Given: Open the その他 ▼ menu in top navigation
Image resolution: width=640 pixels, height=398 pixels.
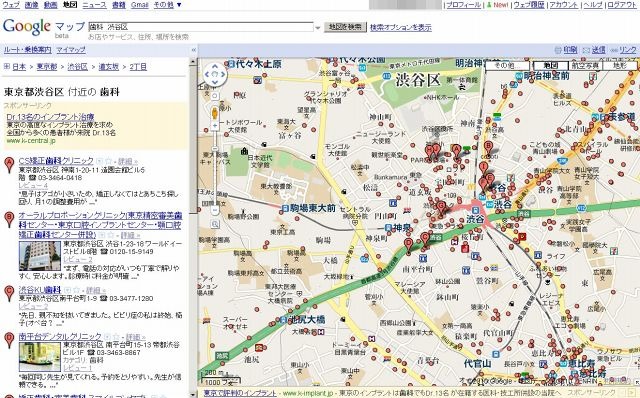Looking at the screenshot, I should coord(167,5).
